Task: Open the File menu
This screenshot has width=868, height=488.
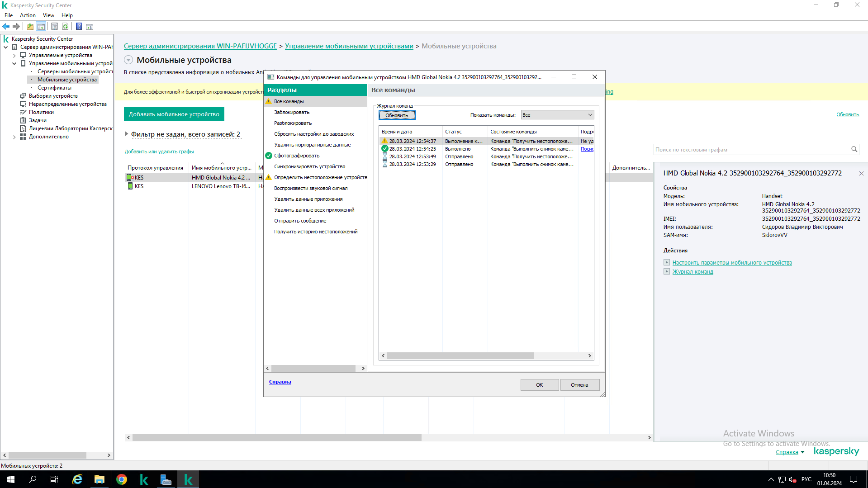Action: 9,15
